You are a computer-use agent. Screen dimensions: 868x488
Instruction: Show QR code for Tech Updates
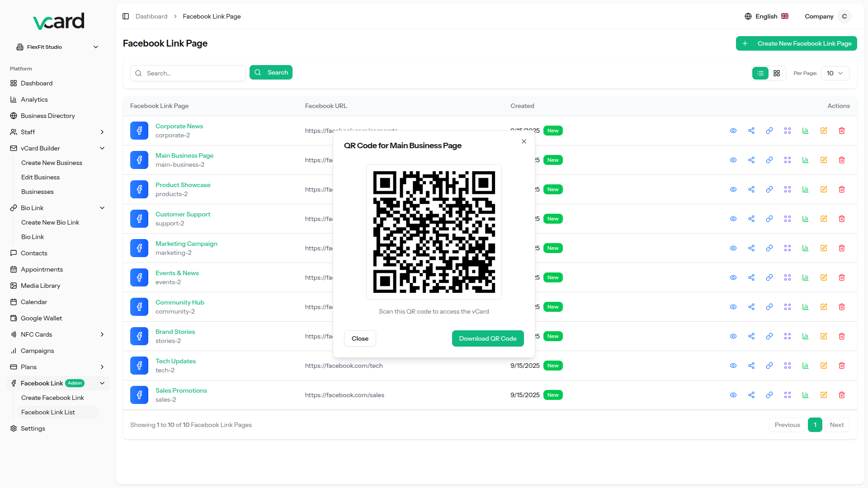[788, 366]
